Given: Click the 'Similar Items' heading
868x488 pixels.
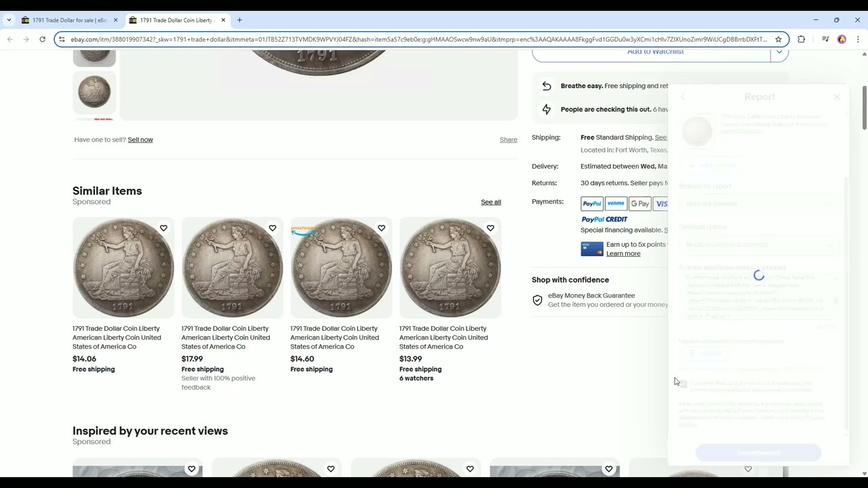Looking at the screenshot, I should click(107, 191).
